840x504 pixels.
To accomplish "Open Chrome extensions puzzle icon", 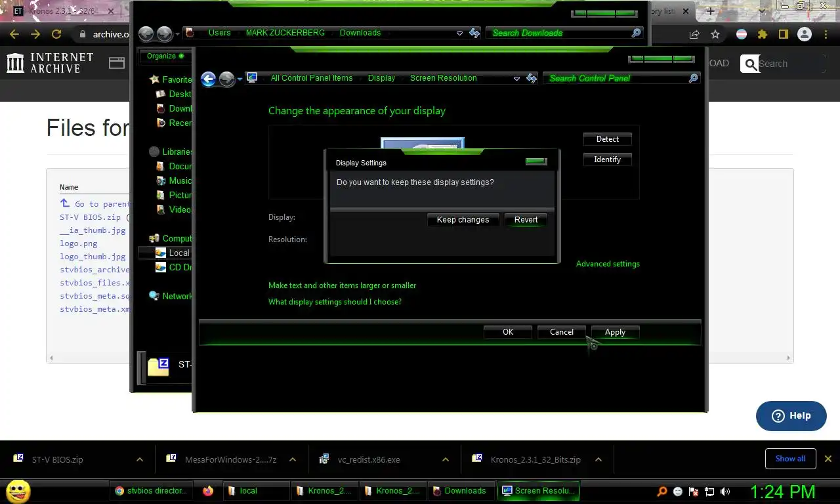I will point(762,34).
